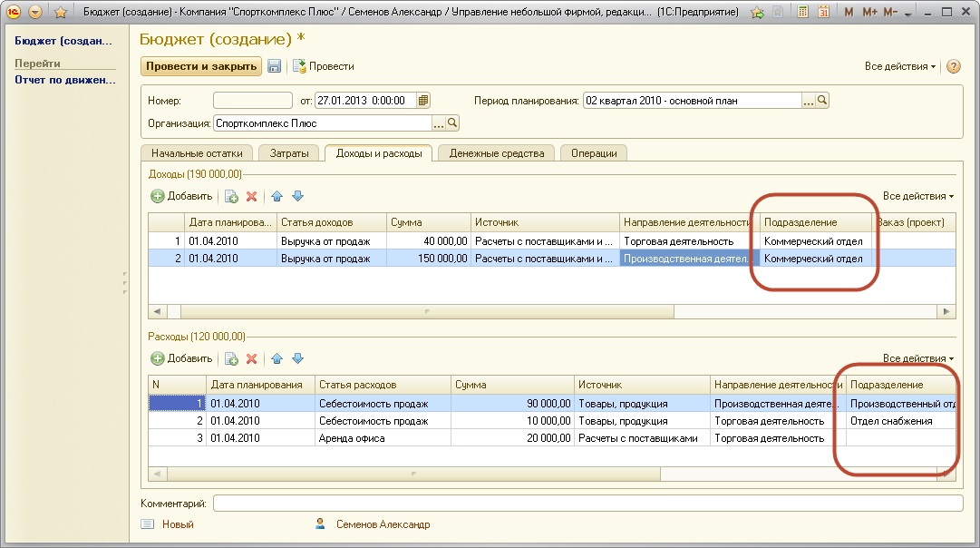
Task: Add to favorites with the star icon
Action: coord(61,13)
